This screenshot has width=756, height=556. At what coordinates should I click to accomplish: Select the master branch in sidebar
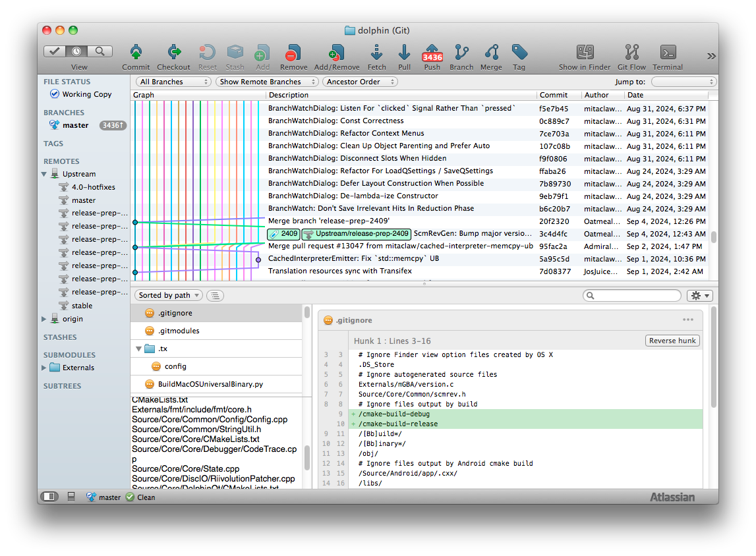pos(75,125)
